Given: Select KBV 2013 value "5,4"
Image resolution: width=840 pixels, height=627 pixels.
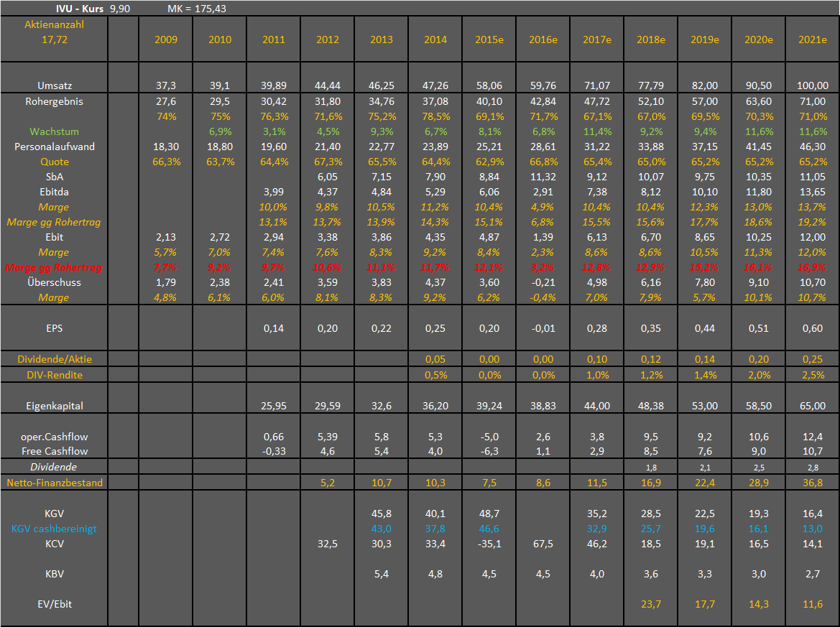Looking at the screenshot, I should [x=382, y=573].
